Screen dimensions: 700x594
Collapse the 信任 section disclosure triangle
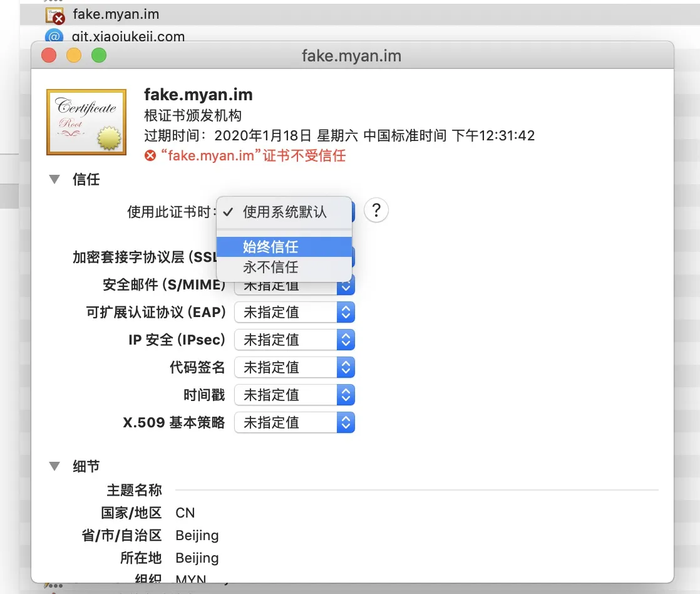(x=54, y=179)
